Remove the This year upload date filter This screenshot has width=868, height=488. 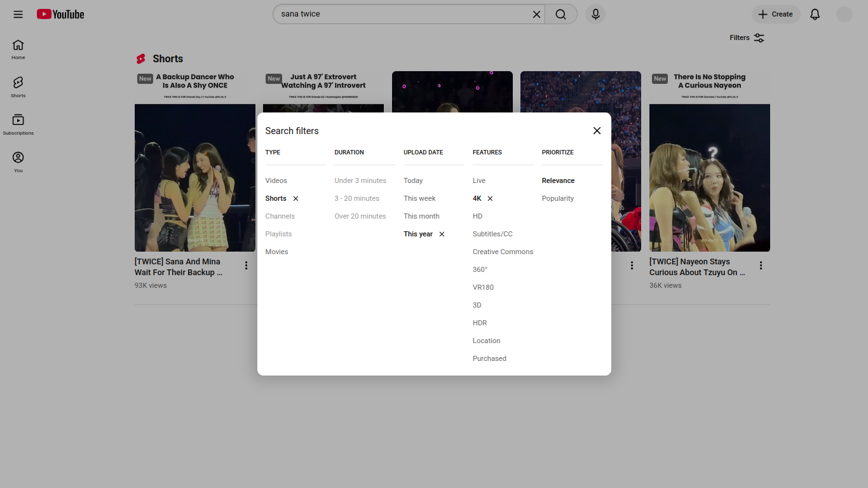pos(442,234)
